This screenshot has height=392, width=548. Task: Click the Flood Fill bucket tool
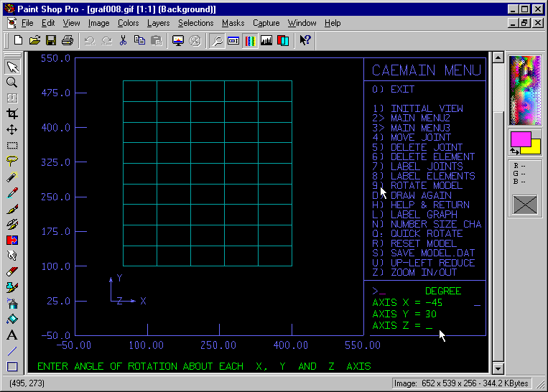(11, 319)
